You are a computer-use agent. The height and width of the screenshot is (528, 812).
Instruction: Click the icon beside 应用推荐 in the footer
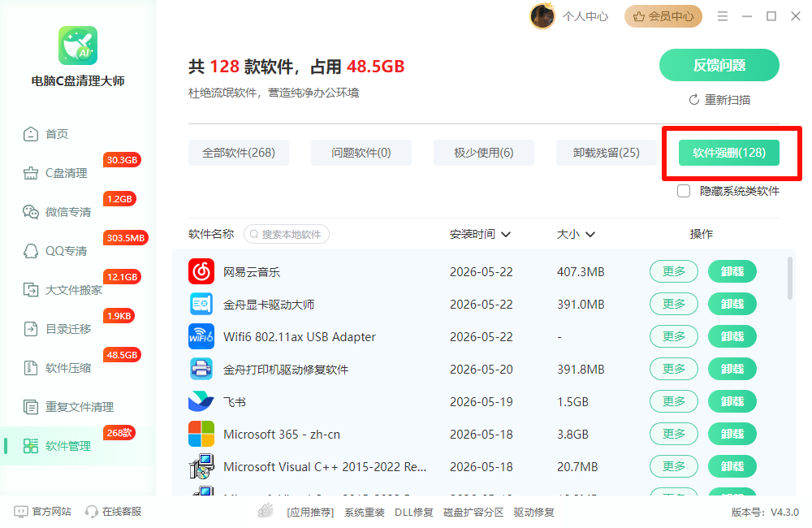click(266, 511)
